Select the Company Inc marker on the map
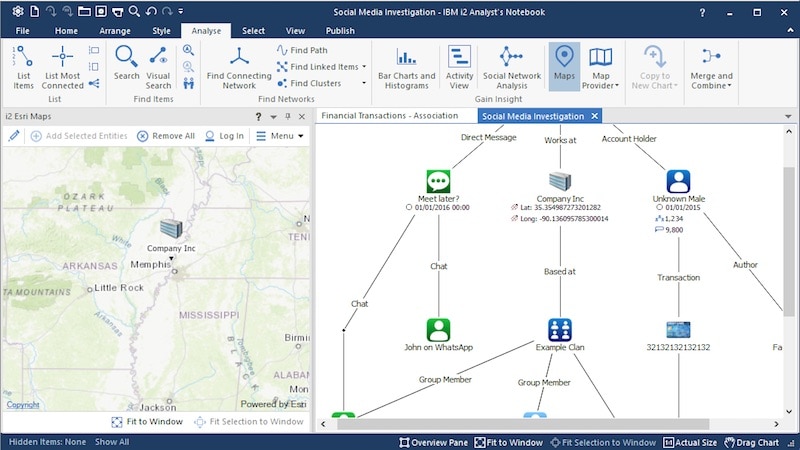The height and width of the screenshot is (450, 800). pyautogui.click(x=171, y=229)
